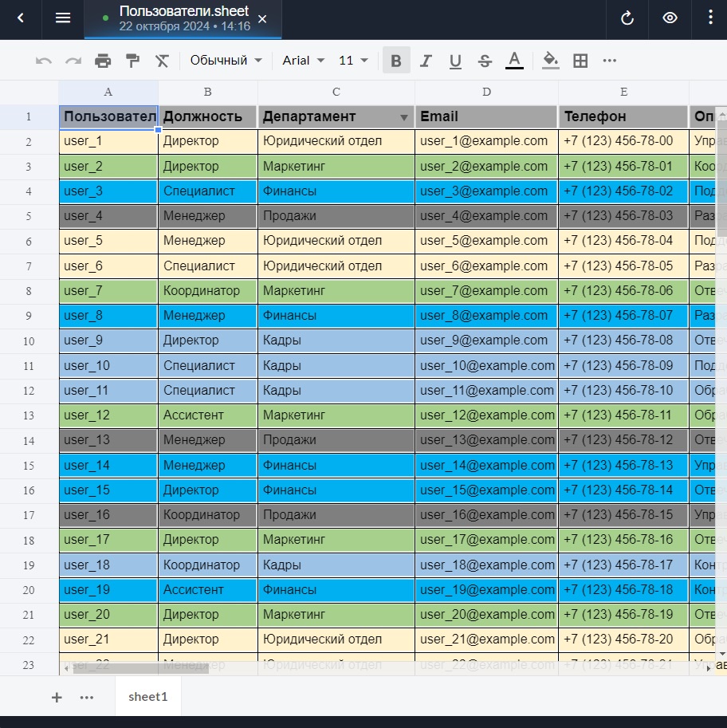Go back with the left chevron arrow
The height and width of the screenshot is (728, 727).
pos(21,18)
